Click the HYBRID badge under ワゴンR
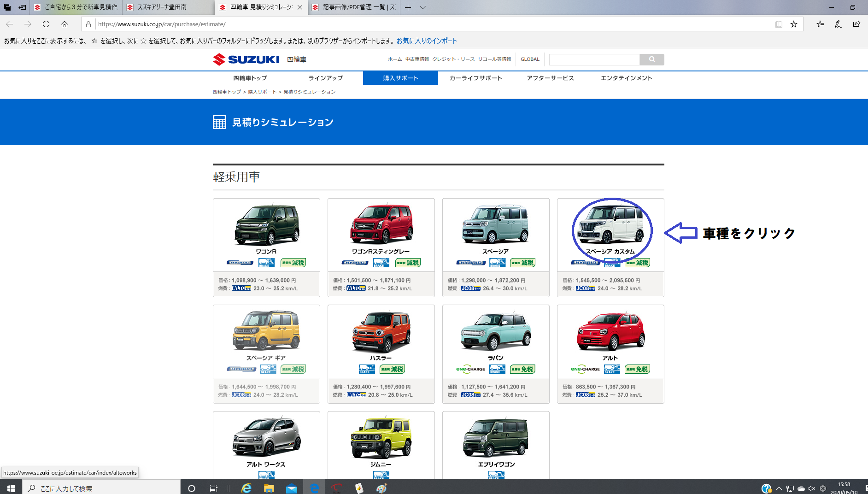The width and height of the screenshot is (868, 494). tap(240, 263)
